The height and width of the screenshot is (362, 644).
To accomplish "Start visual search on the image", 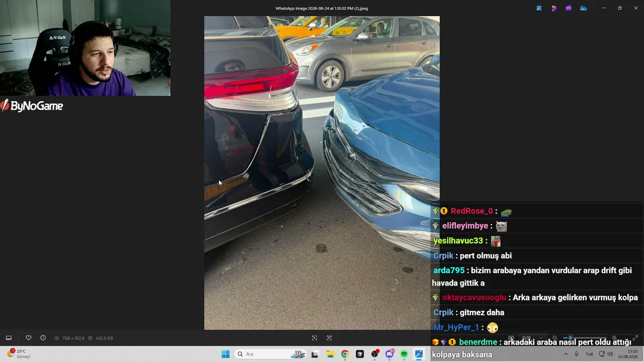I will click(314, 338).
